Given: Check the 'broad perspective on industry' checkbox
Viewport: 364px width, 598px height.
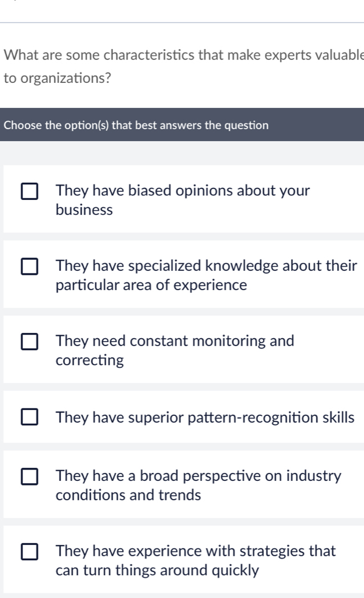Looking at the screenshot, I should click(30, 476).
